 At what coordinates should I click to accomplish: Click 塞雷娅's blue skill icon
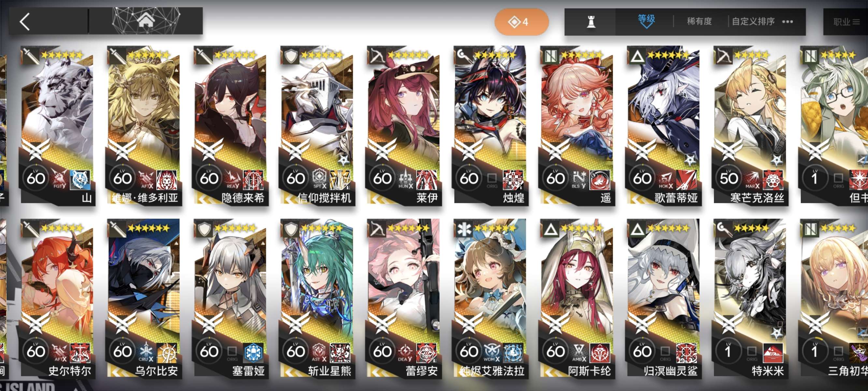tap(253, 353)
